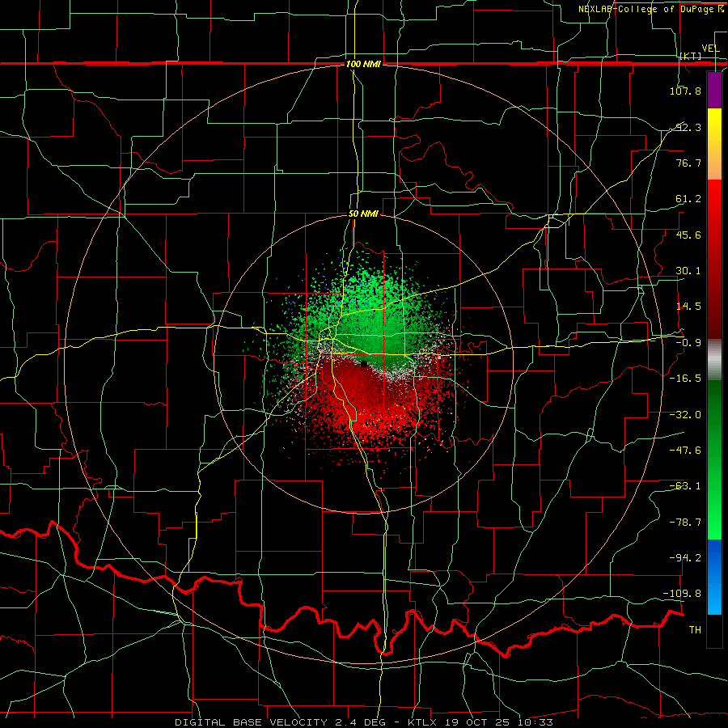Click the 45.6 legend value
Viewport: 728px width, 728px height.
688,235
